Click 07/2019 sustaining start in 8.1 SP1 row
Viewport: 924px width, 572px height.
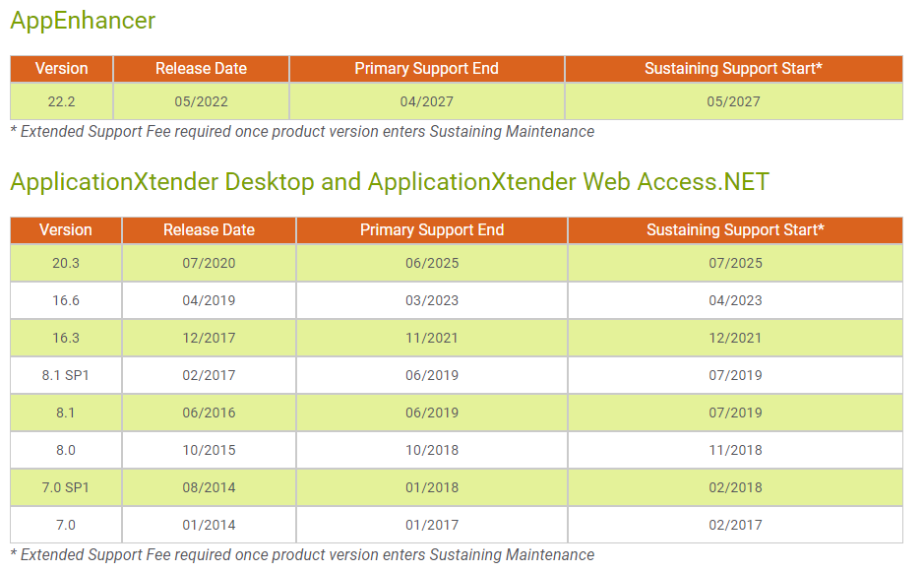pos(735,375)
